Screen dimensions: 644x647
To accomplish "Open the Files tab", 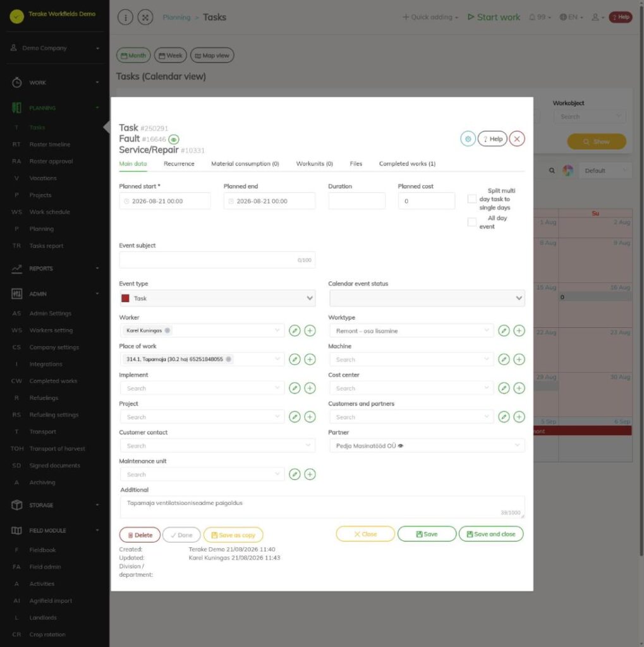I will 356,164.
